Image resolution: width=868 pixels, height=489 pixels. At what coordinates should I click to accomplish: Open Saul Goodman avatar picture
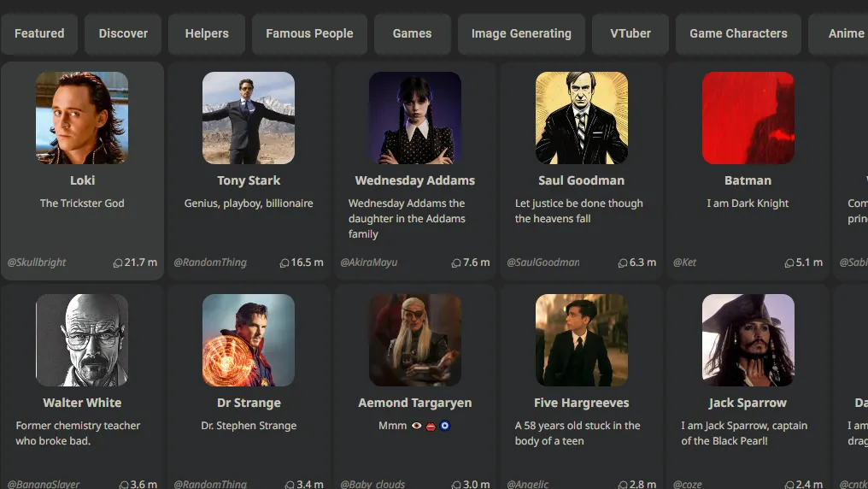[582, 118]
